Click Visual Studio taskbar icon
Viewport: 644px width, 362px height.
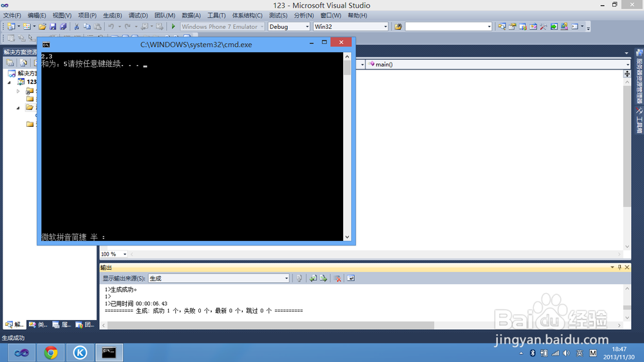pos(21,352)
